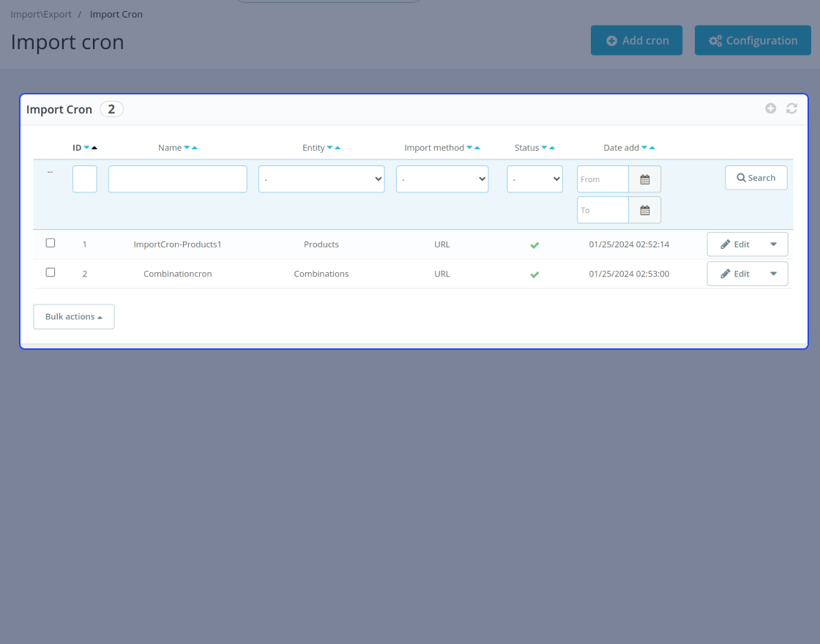
Task: Open Configuration button
Action: tap(753, 40)
